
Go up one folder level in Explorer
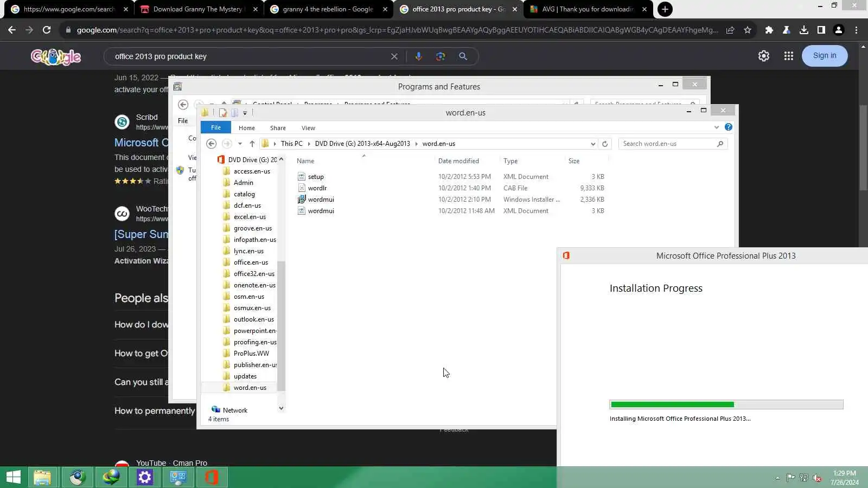point(252,144)
